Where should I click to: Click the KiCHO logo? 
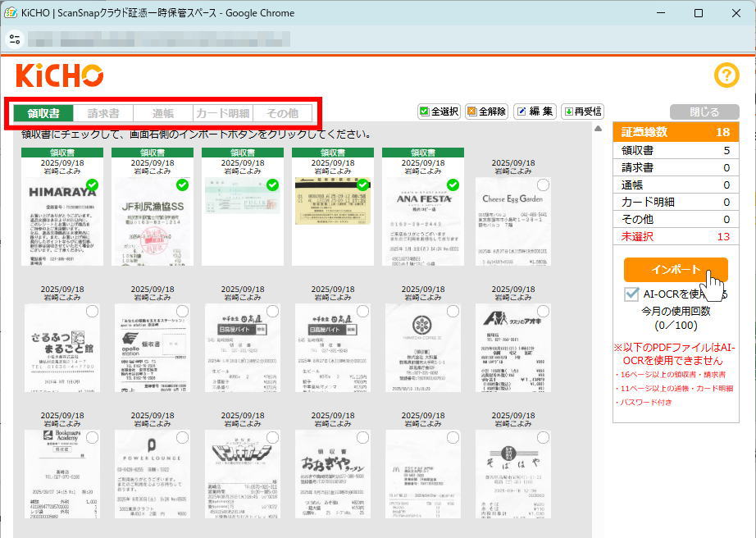[59, 75]
